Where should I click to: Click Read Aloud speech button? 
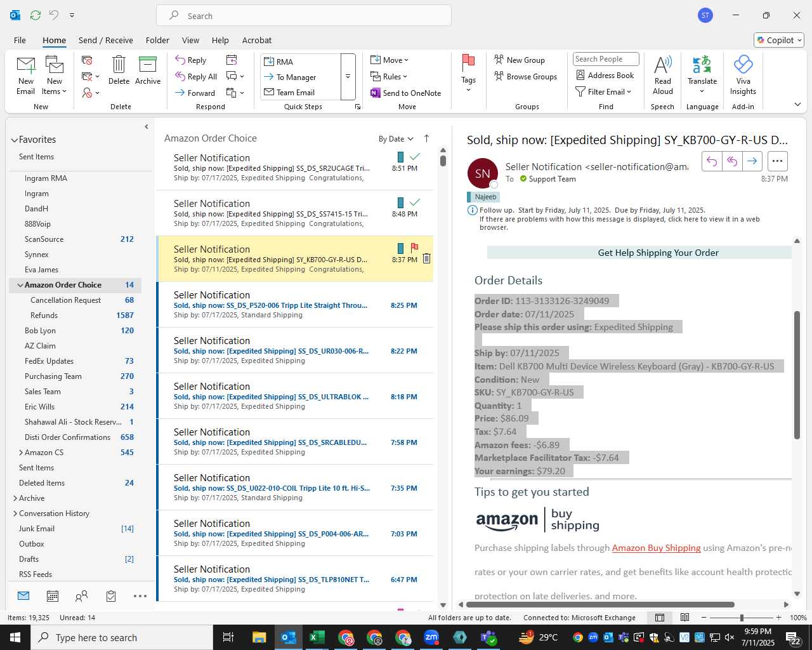tap(662, 76)
